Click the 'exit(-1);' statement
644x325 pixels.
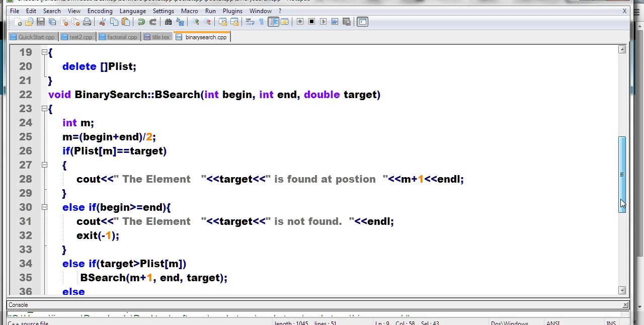[98, 235]
